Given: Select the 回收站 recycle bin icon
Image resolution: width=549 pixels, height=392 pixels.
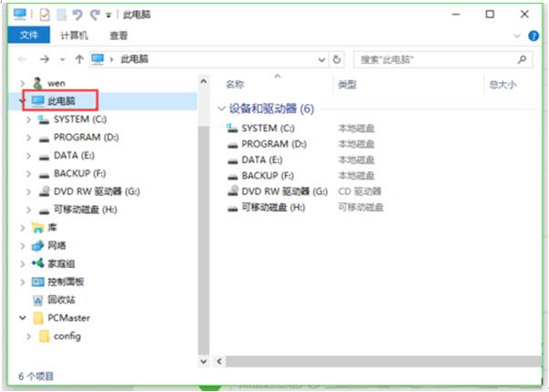Looking at the screenshot, I should (x=37, y=300).
